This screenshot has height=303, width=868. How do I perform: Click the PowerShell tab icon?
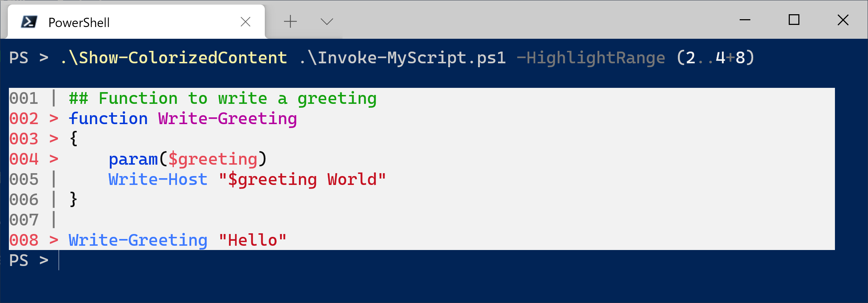coord(29,22)
